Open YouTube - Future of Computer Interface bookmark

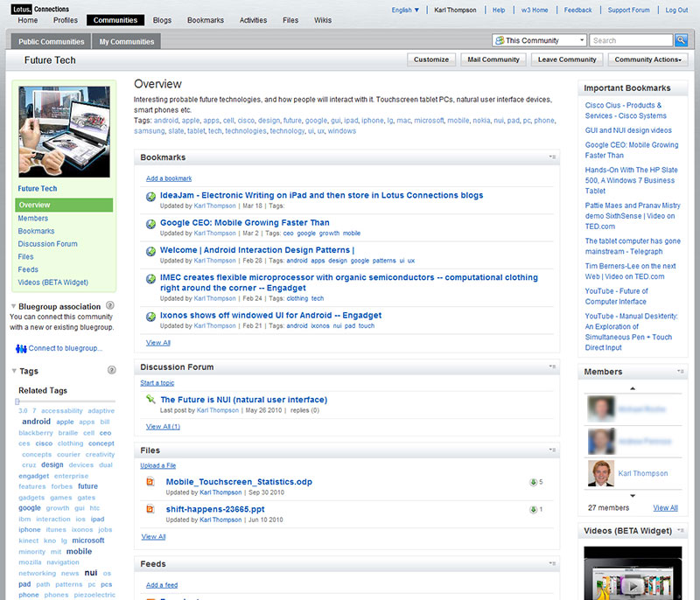pyautogui.click(x=616, y=297)
